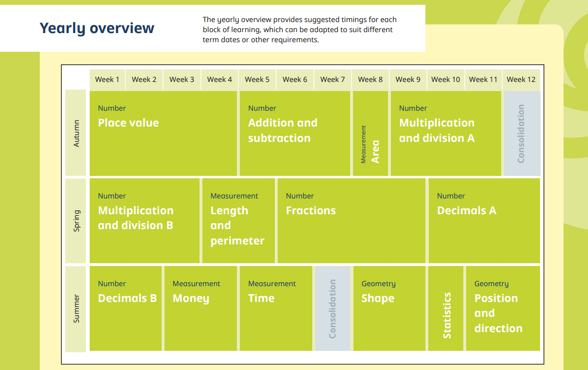Image resolution: width=588 pixels, height=370 pixels.
Task: Click the "Week 9" column header
Action: (x=408, y=80)
